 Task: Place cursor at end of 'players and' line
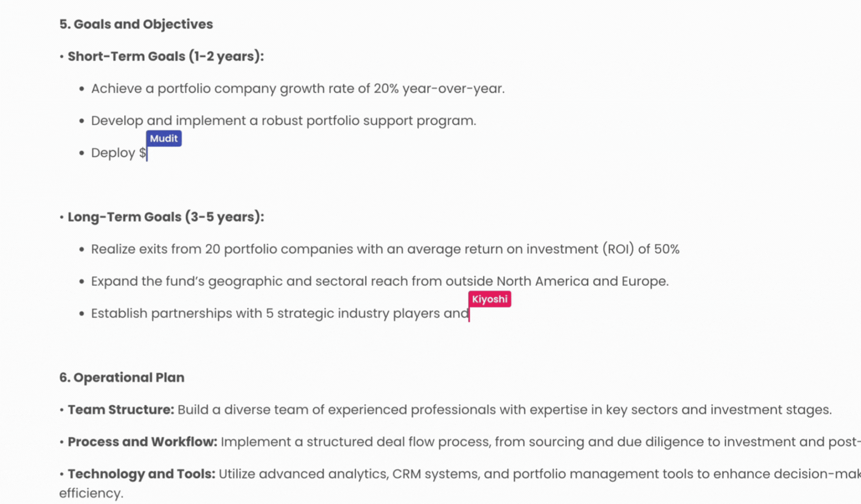click(469, 314)
